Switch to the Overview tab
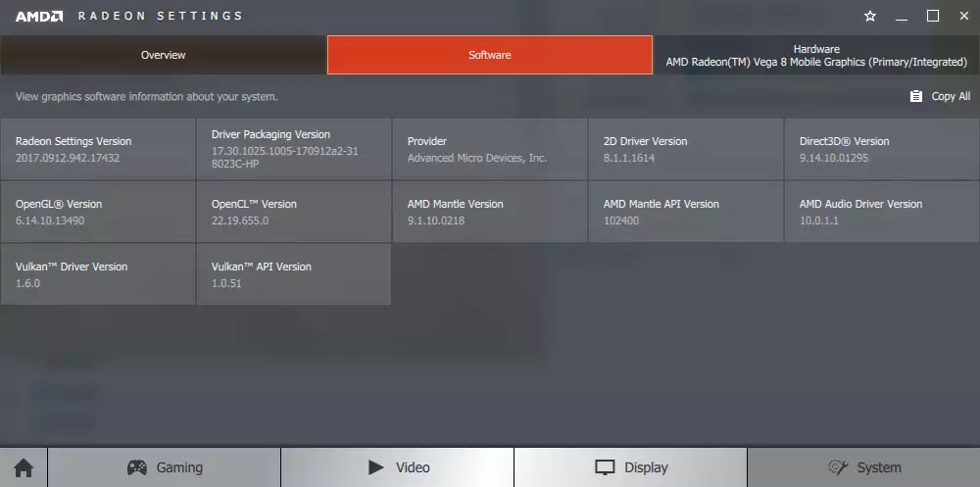Image resolution: width=980 pixels, height=487 pixels. (x=163, y=55)
